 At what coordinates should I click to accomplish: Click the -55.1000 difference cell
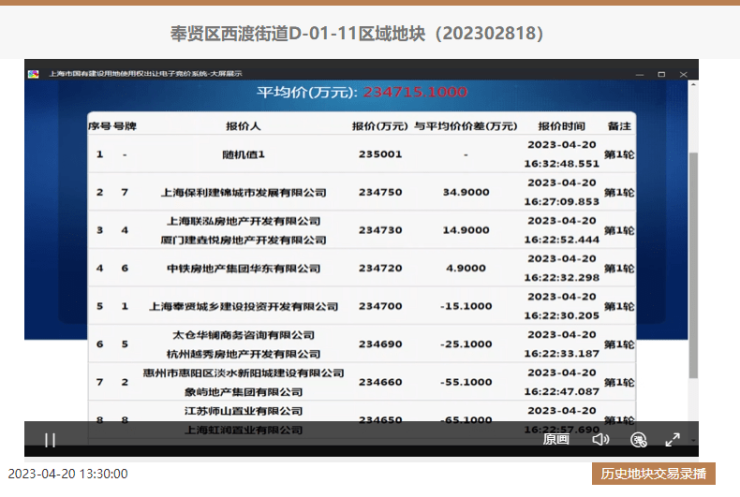coord(466,382)
